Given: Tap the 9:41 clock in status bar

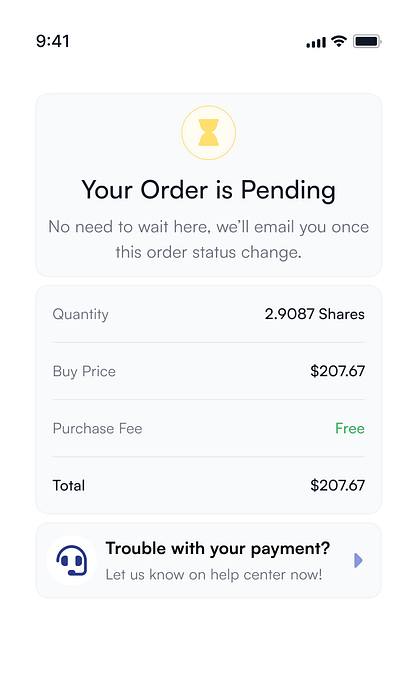Looking at the screenshot, I should [x=53, y=41].
